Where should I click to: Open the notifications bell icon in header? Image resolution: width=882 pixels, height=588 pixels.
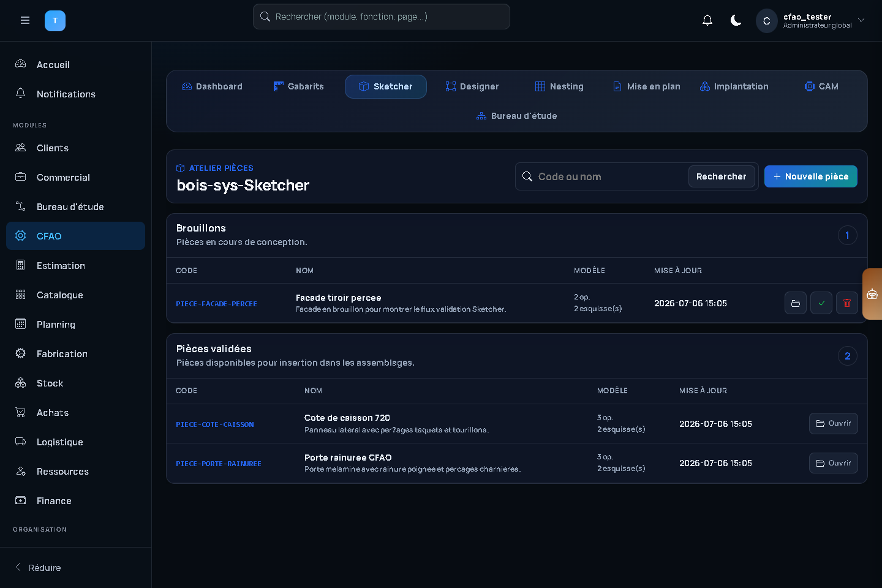[707, 20]
